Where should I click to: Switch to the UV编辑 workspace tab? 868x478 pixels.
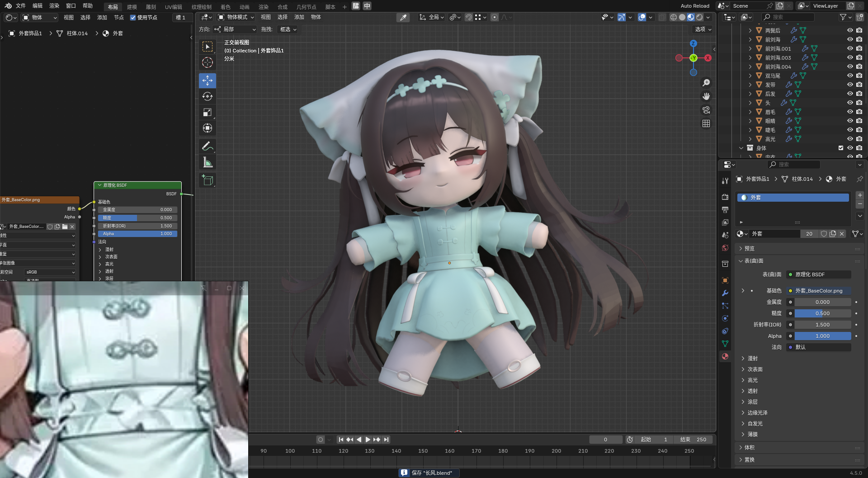pyautogui.click(x=173, y=7)
